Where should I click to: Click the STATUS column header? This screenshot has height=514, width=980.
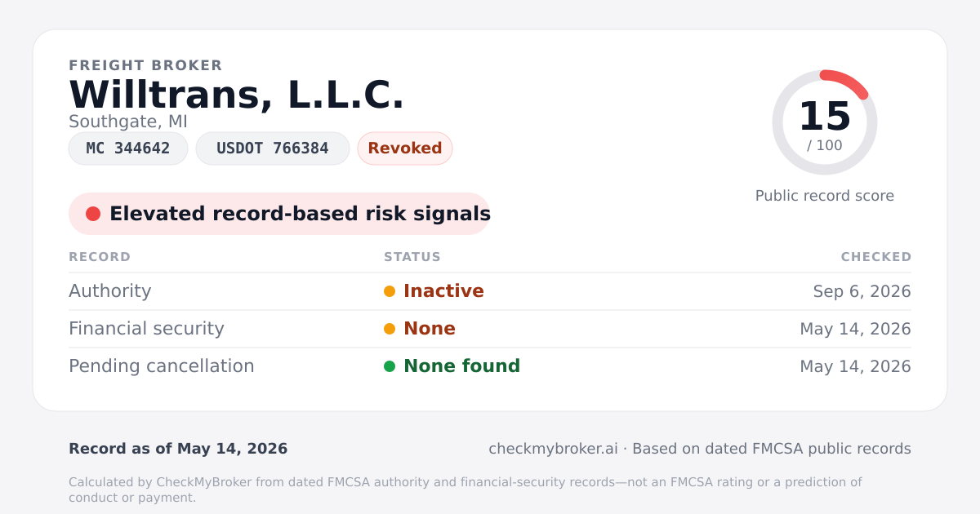pyautogui.click(x=412, y=257)
